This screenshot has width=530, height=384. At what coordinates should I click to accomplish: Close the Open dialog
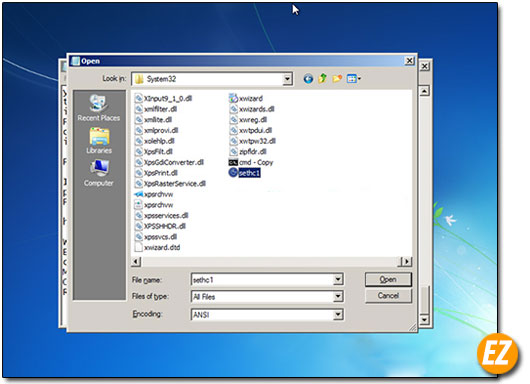click(x=409, y=61)
